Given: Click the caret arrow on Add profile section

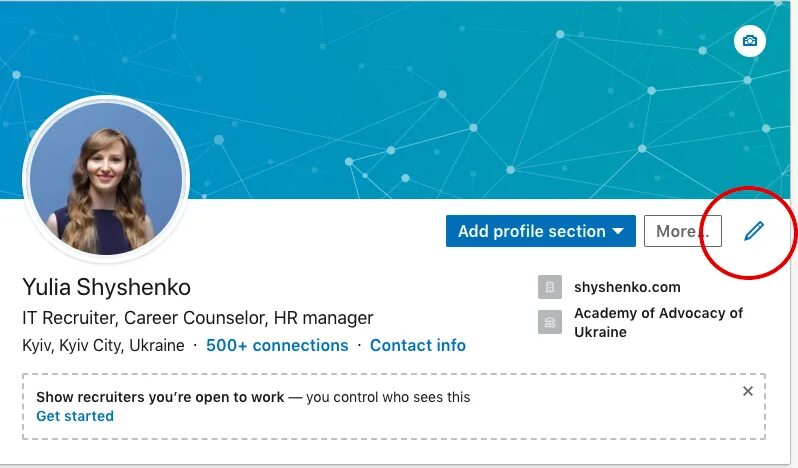Looking at the screenshot, I should click(x=618, y=231).
